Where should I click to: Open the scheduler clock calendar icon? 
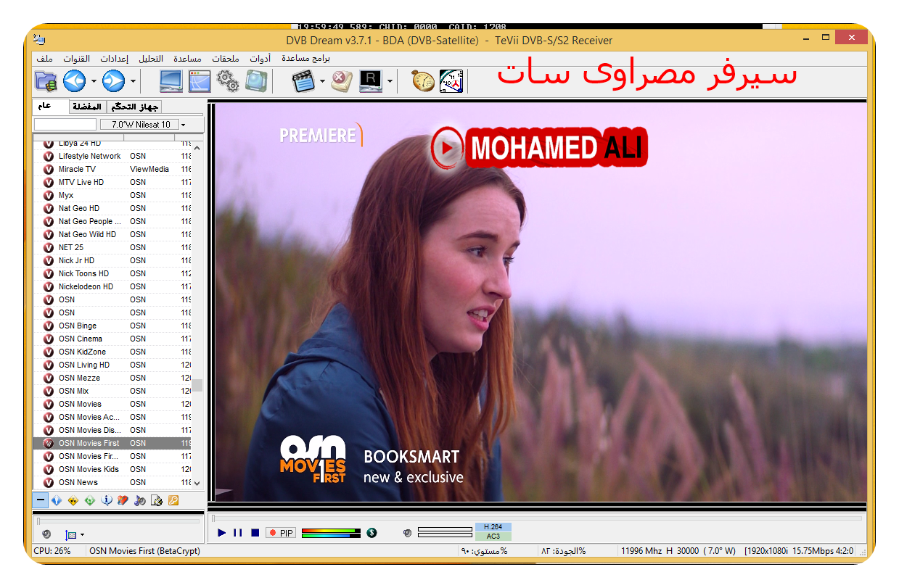pyautogui.click(x=451, y=81)
